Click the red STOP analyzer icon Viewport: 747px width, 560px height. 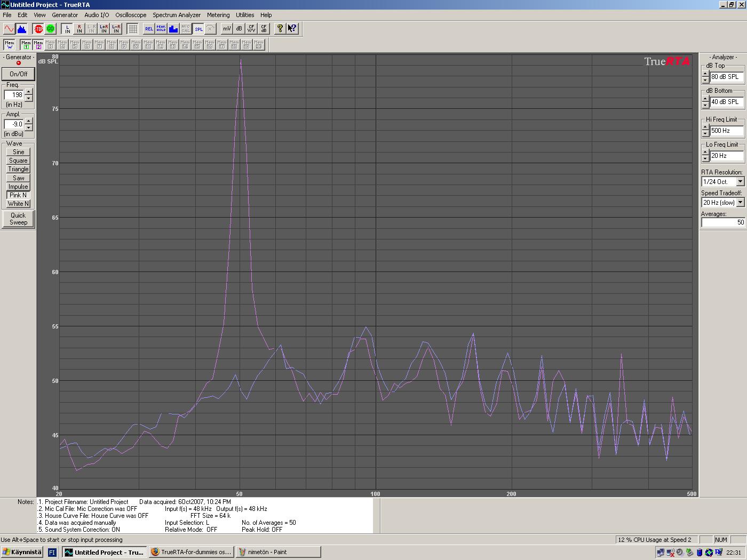pyautogui.click(x=38, y=29)
